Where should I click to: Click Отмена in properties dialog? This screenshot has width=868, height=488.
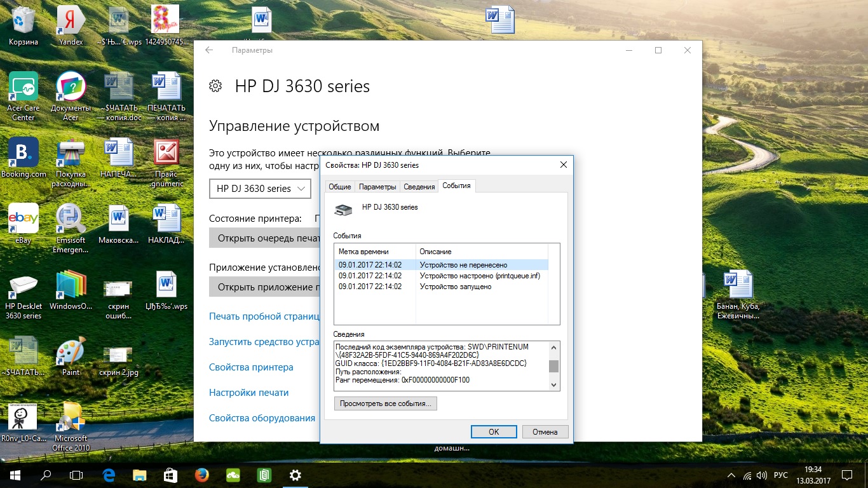pos(545,432)
